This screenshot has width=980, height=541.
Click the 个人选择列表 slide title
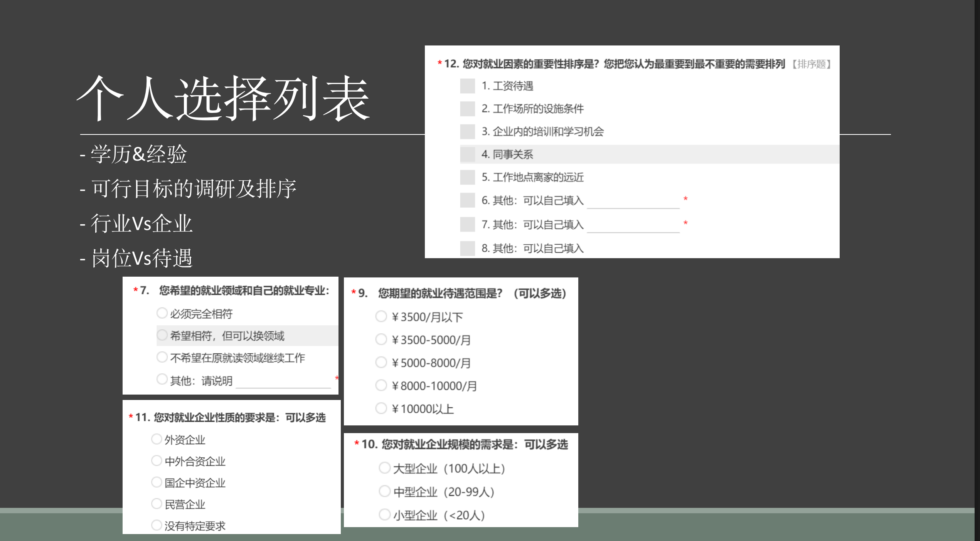coord(223,98)
